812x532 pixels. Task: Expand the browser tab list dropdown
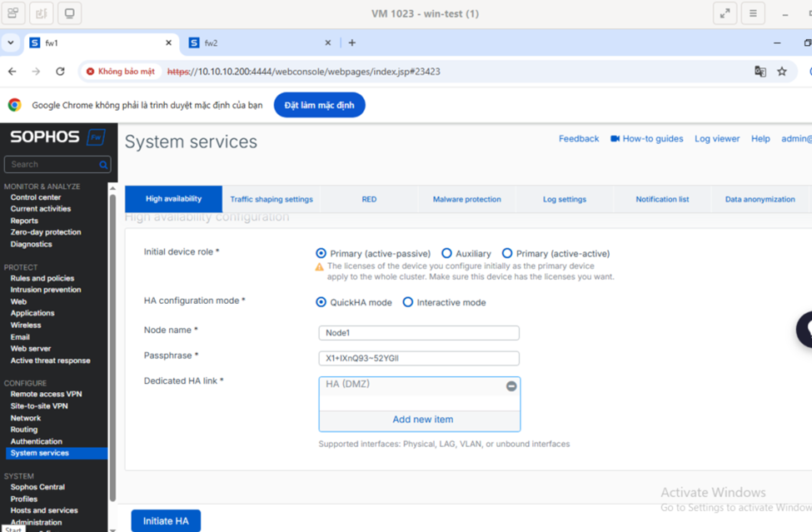pyautogui.click(x=11, y=42)
